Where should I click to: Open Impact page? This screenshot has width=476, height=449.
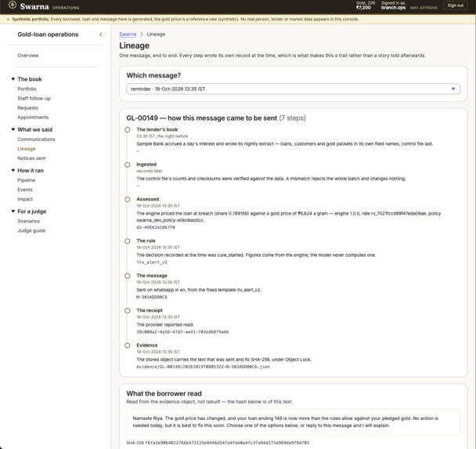tap(25, 199)
